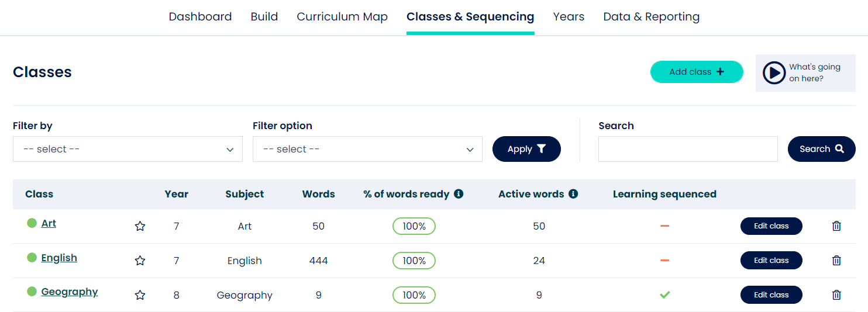The width and height of the screenshot is (868, 312).
Task: Expand the 'Filter option' dropdown
Action: click(x=367, y=149)
